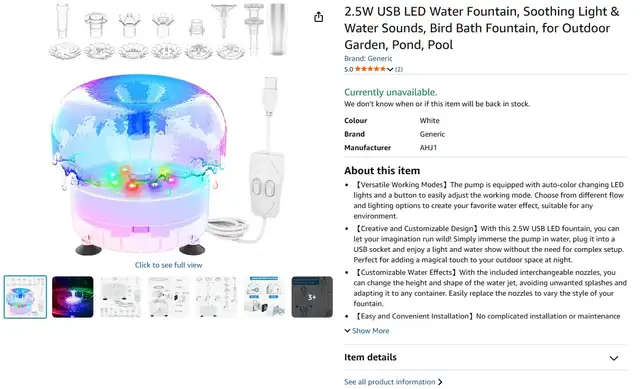Expand Show More under About this item

(x=367, y=331)
